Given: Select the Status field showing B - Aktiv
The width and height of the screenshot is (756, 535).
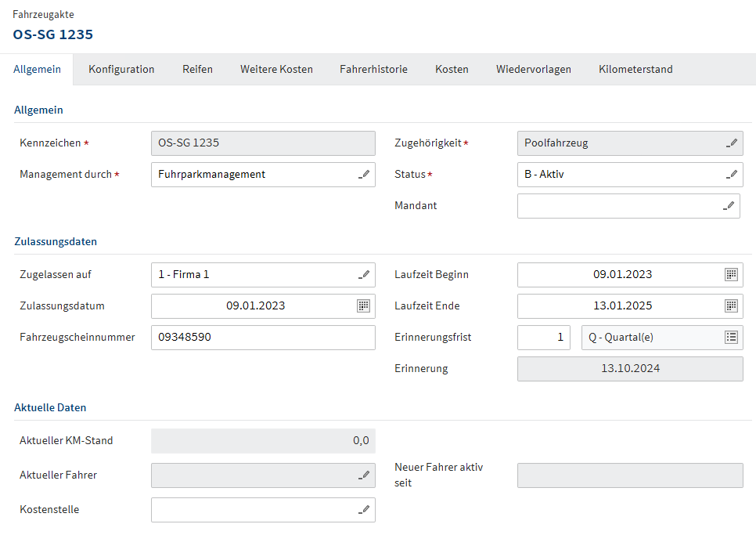Looking at the screenshot, I should tap(618, 175).
